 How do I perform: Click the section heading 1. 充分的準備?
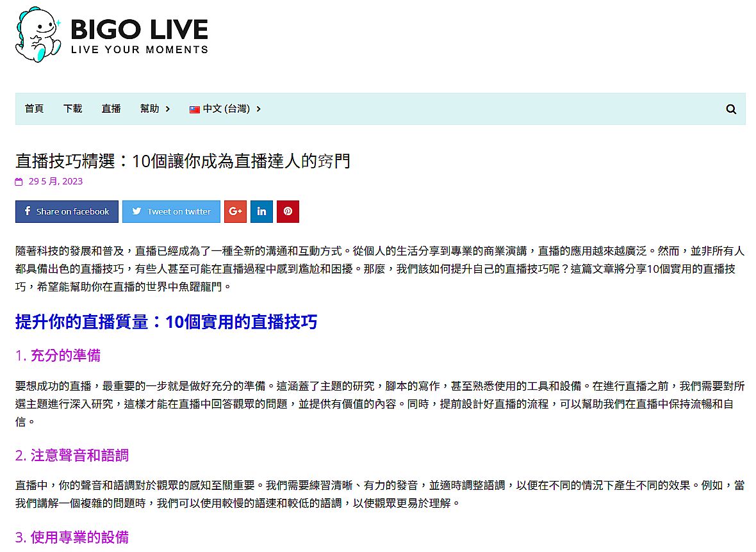pos(58,355)
